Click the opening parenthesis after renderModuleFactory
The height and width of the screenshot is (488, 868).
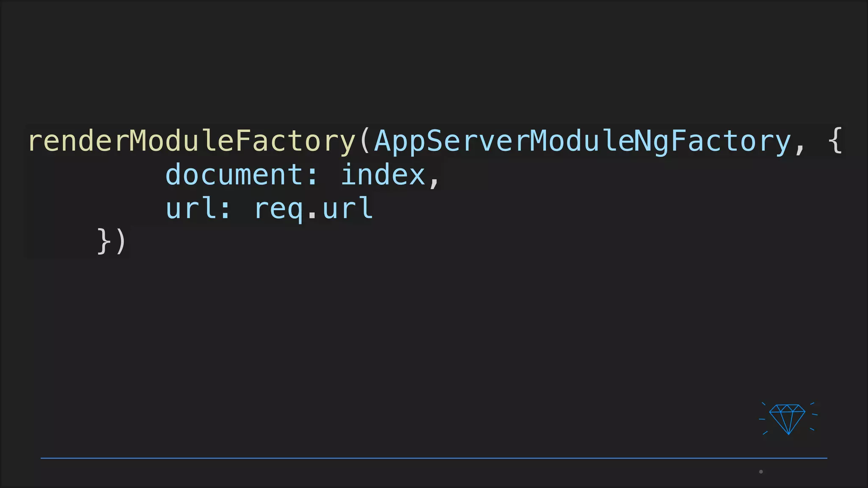click(x=365, y=141)
